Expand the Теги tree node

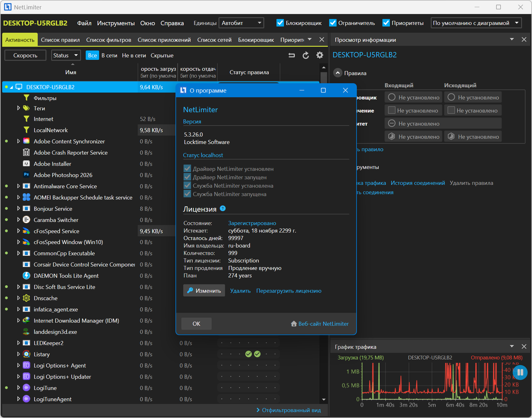(18, 108)
